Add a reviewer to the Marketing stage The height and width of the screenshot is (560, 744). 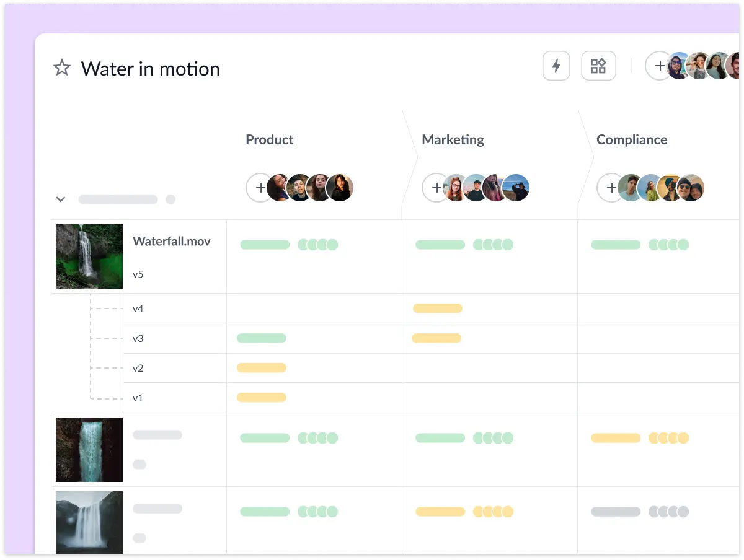point(436,188)
